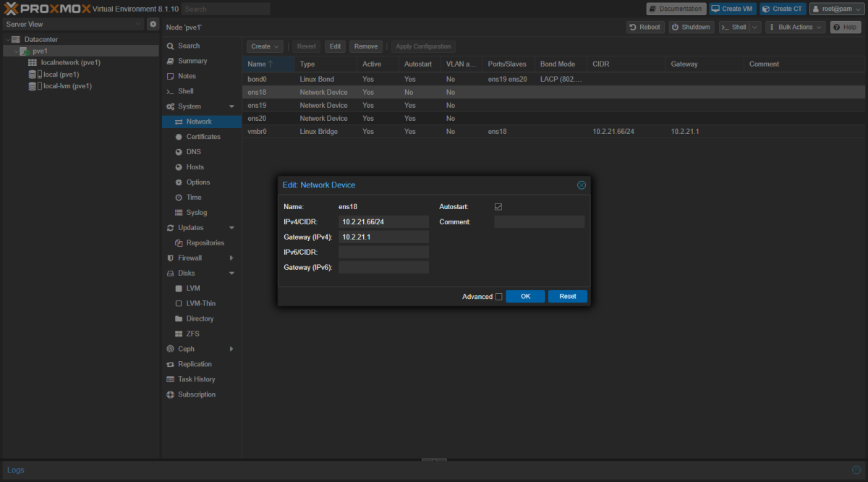Expand Ceph section arrow
Screen dimensions: 868x482
(x=231, y=350)
